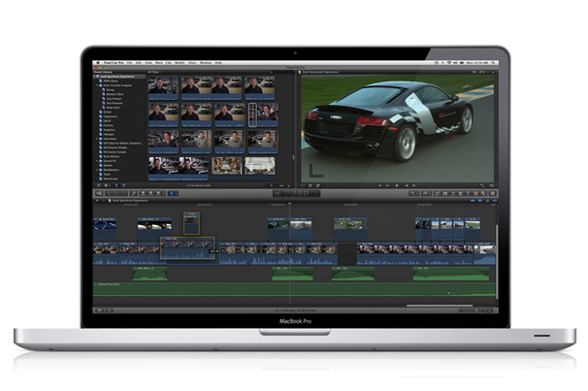Viewport: 588px width, 391px height.
Task: Open the Keyword Editor key icon
Action: pos(134,193)
